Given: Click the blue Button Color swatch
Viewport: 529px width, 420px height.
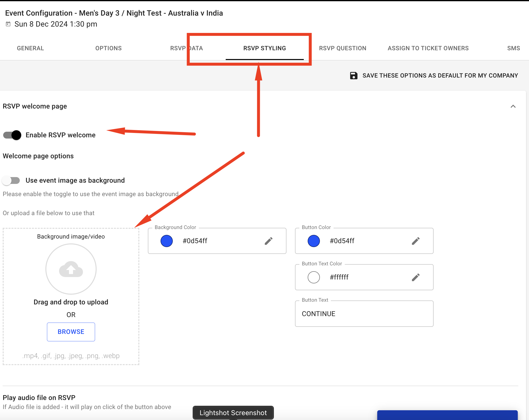Looking at the screenshot, I should click(314, 241).
